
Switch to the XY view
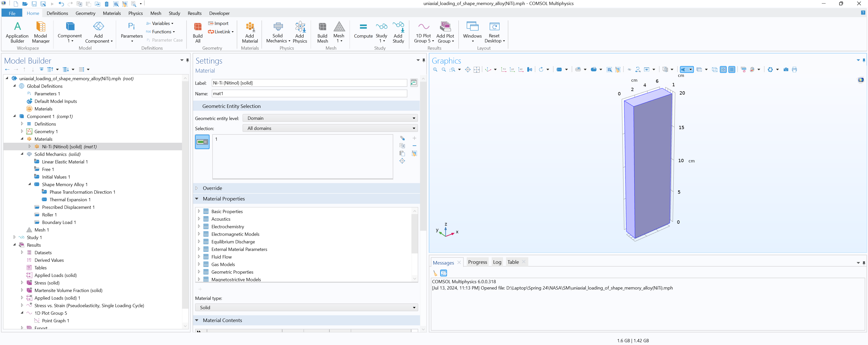[x=504, y=70]
